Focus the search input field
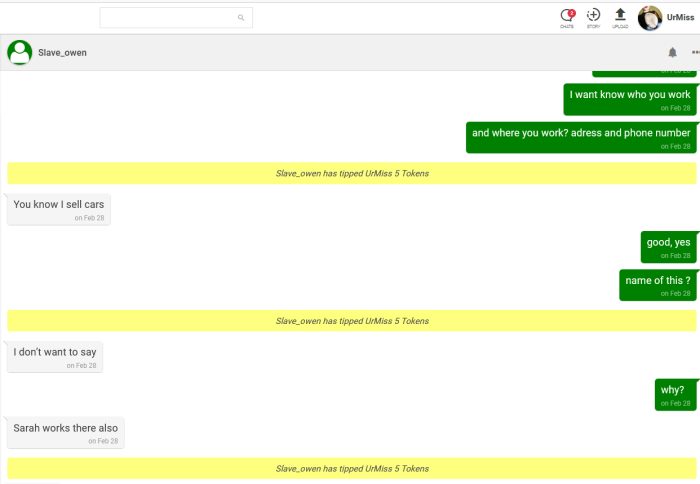The height and width of the screenshot is (484, 700). pos(168,18)
